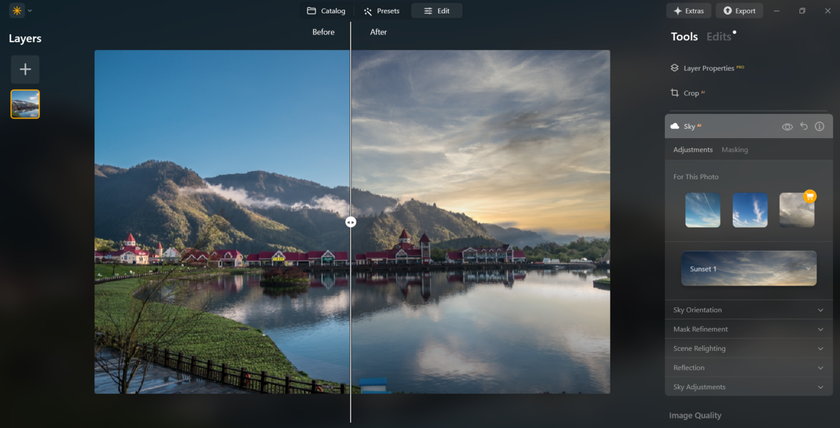The width and height of the screenshot is (840, 428).
Task: Click the Layers panel heading
Action: tap(25, 39)
